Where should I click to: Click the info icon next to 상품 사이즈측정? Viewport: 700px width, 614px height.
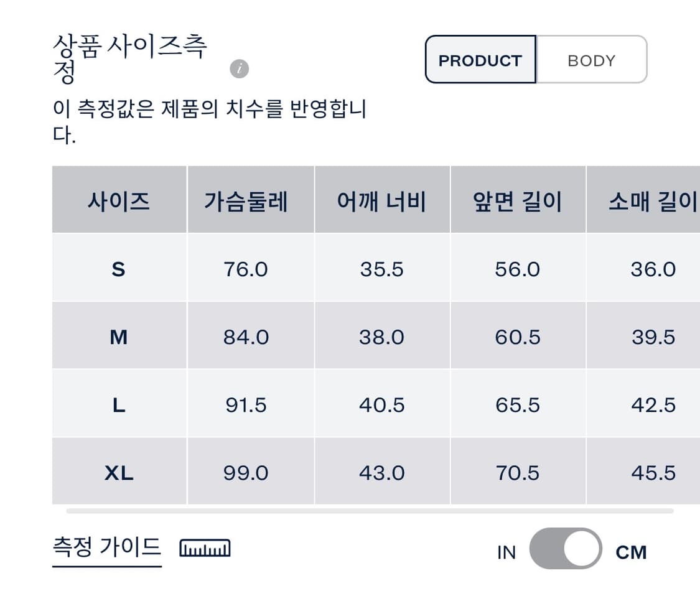tap(239, 69)
